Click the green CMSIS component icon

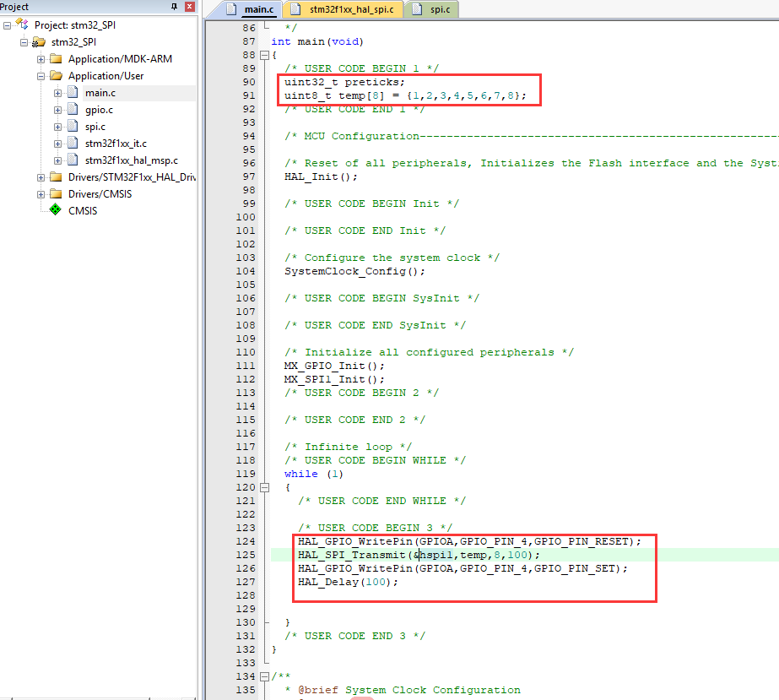(x=57, y=210)
